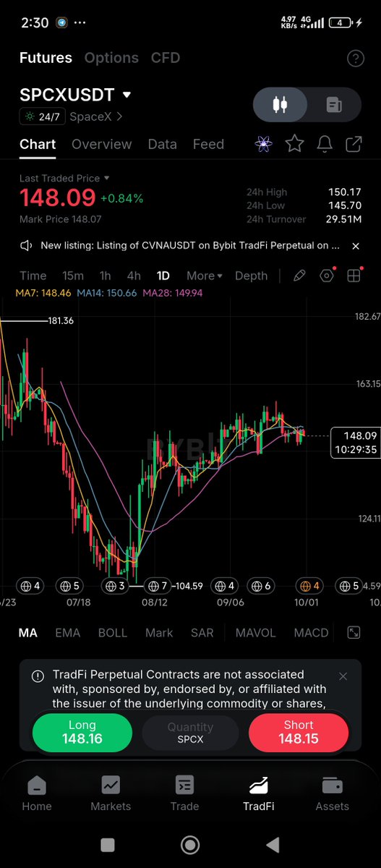381x868 pixels.
Task: Switch to order form view toggle
Action: [x=334, y=105]
